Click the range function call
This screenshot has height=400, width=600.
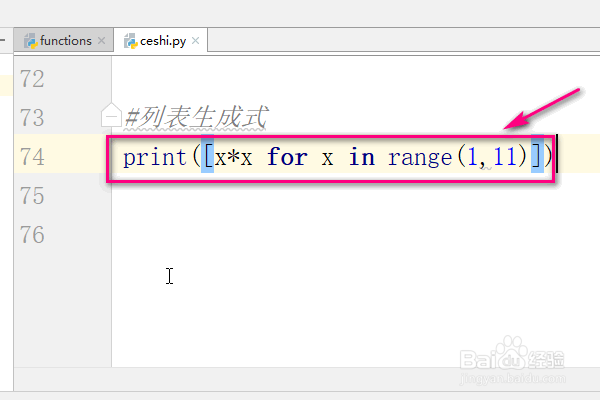pyautogui.click(x=420, y=158)
